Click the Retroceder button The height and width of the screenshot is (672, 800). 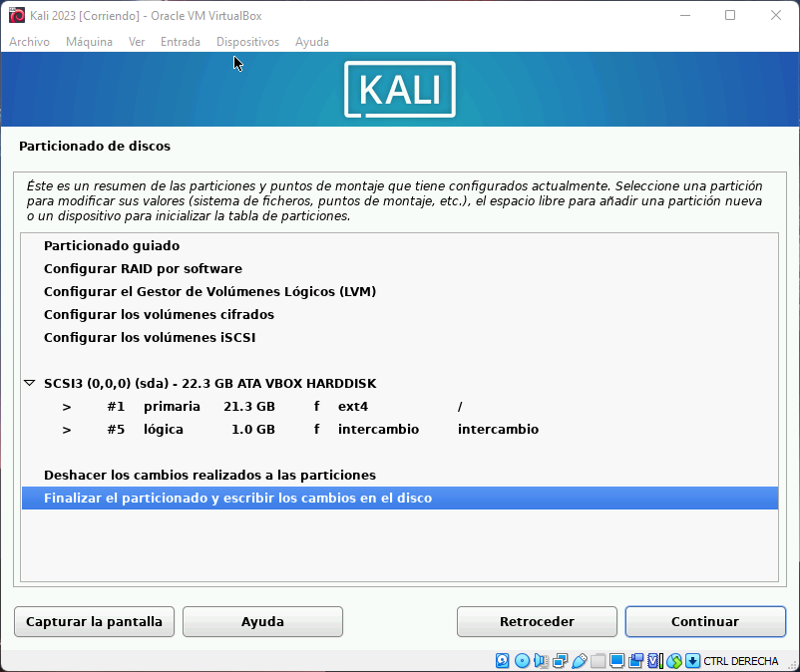tap(537, 621)
